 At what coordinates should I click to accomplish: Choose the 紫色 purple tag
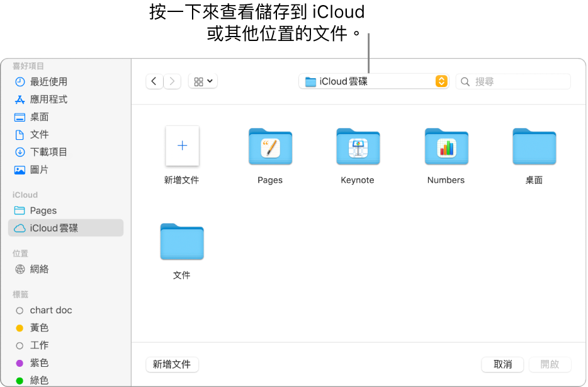point(65,363)
